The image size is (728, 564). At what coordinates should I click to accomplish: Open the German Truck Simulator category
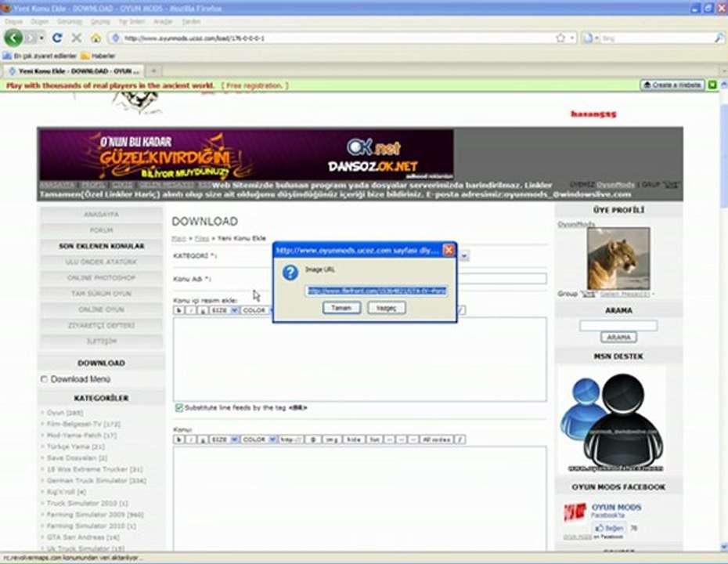tap(96, 480)
